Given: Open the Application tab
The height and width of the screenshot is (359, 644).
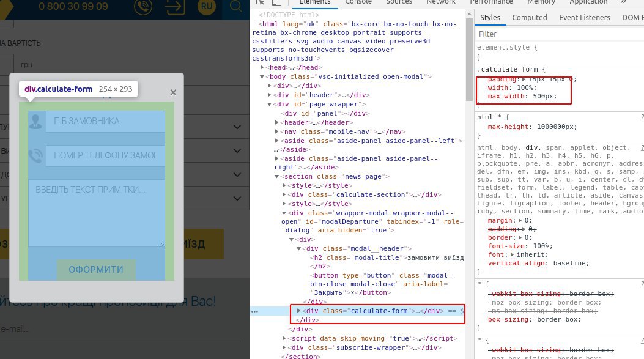Looking at the screenshot, I should [x=588, y=2].
